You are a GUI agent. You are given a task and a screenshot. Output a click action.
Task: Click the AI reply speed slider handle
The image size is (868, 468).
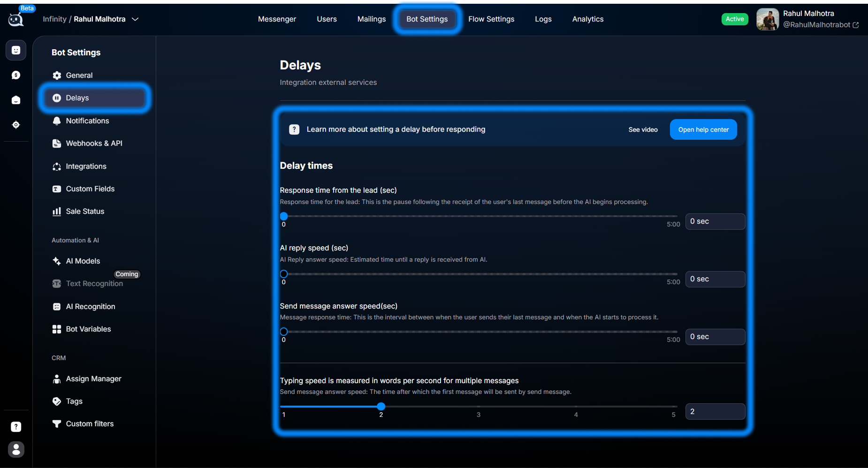(284, 274)
